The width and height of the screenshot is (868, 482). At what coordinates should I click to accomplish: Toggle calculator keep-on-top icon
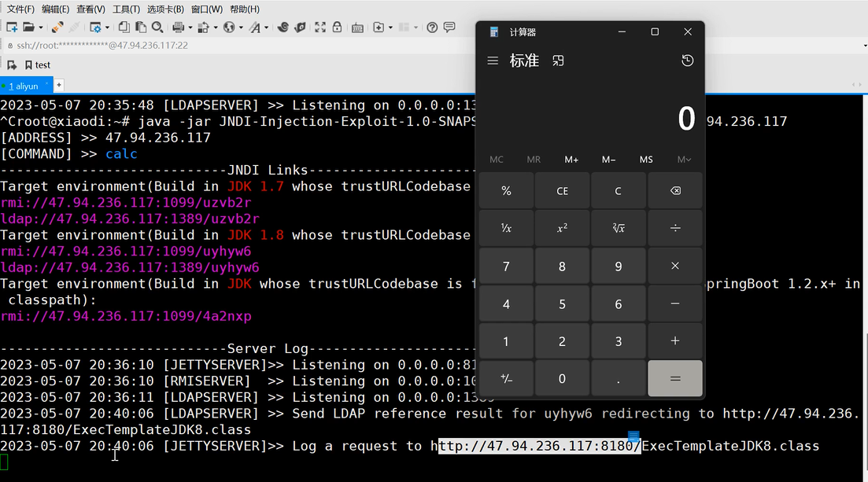[558, 61]
